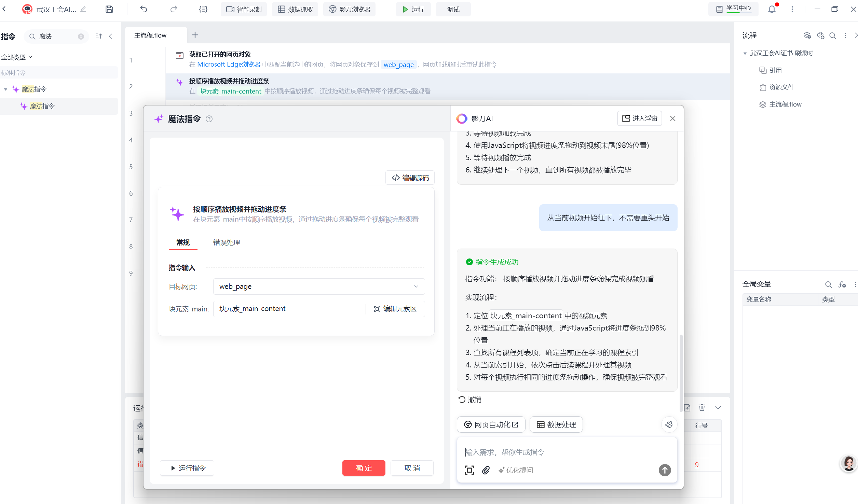Select the 主流程.flow tab

click(x=150, y=35)
